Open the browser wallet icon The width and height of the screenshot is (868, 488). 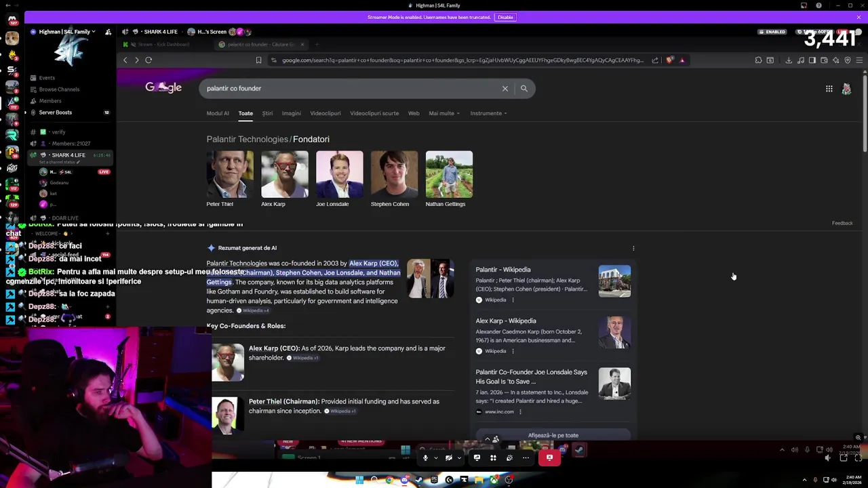coord(824,60)
